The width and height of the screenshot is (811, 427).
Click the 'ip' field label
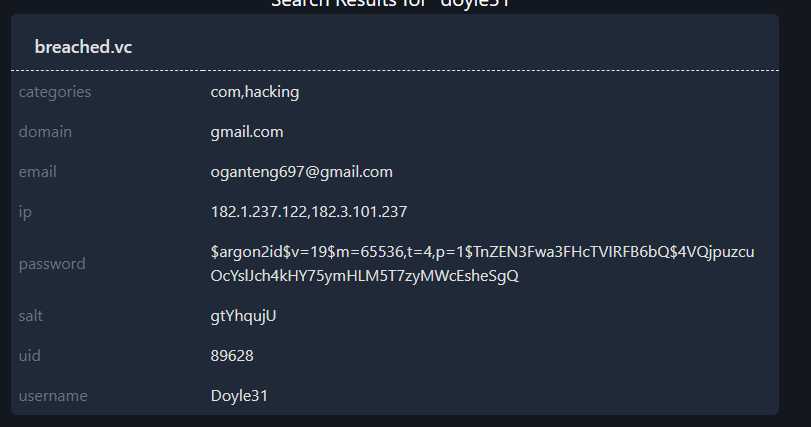coord(25,212)
